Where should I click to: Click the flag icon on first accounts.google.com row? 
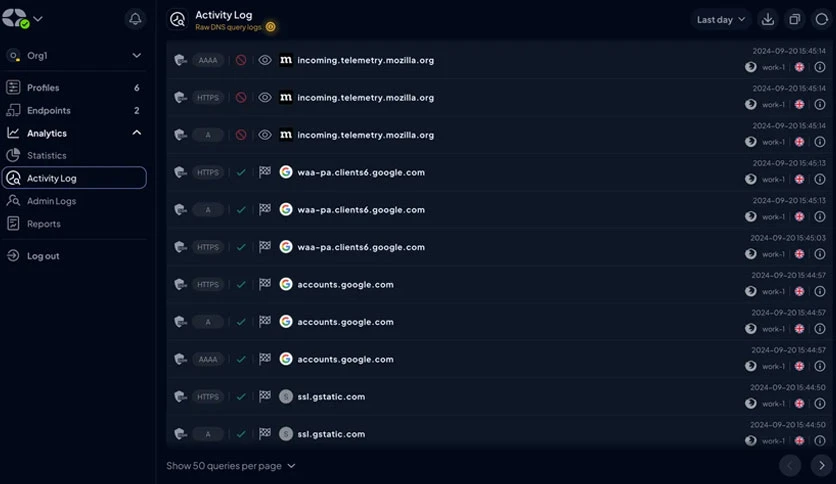point(264,284)
